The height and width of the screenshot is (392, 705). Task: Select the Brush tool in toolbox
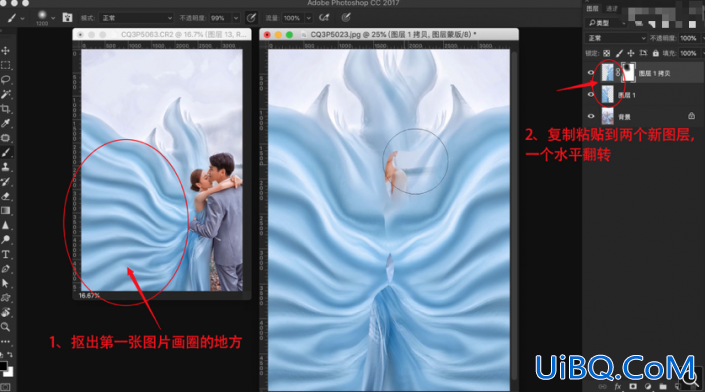(x=6, y=152)
